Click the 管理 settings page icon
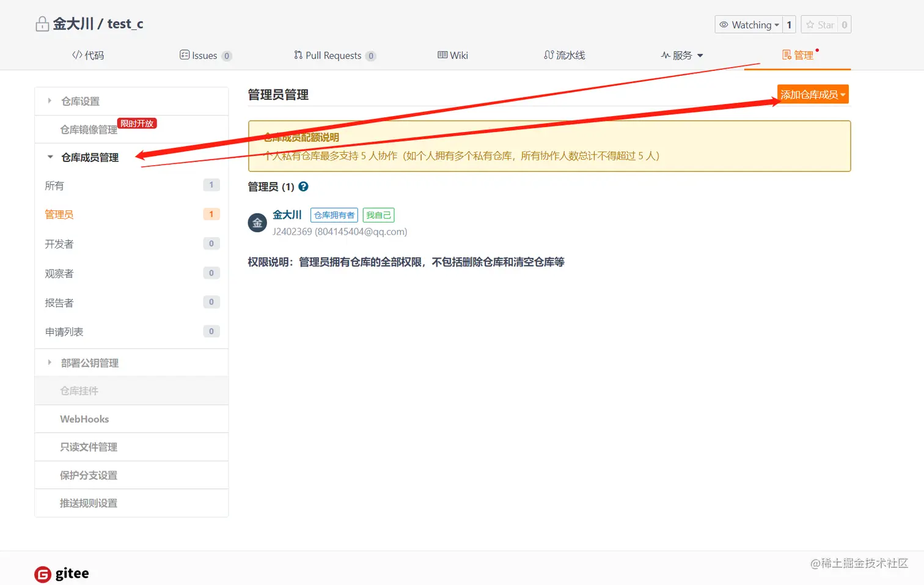The image size is (924, 585). coord(787,55)
